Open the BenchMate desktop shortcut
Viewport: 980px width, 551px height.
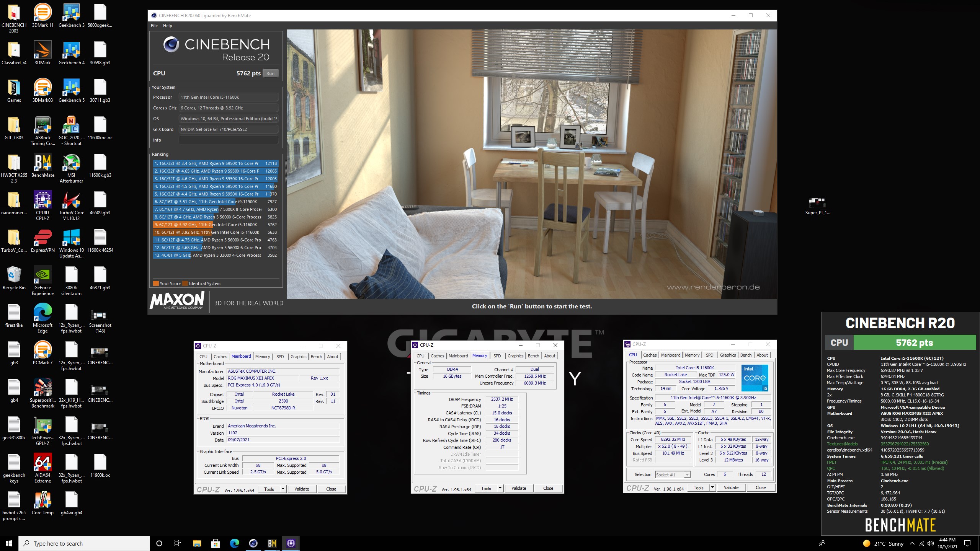(x=42, y=165)
